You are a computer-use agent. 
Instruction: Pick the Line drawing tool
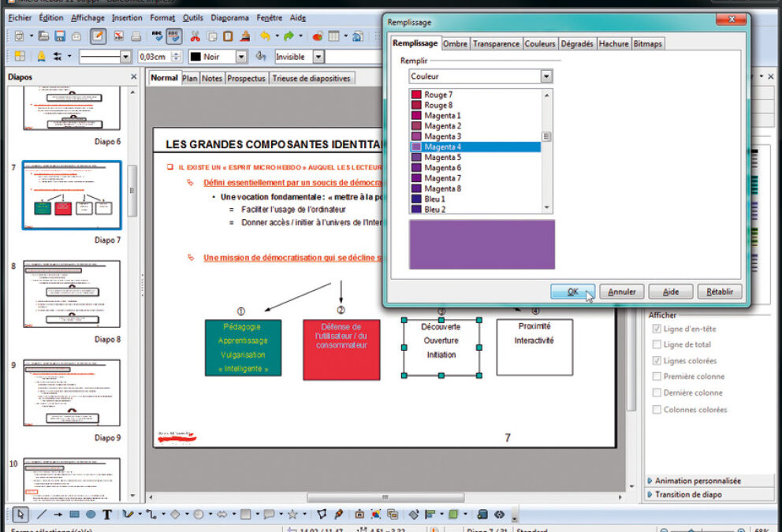pos(41,515)
